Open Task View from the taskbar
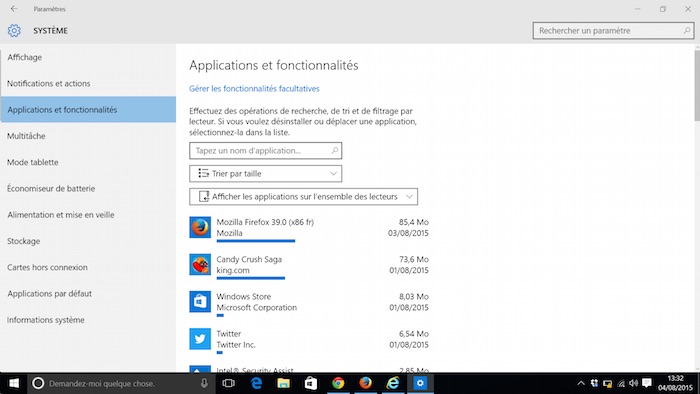This screenshot has width=700, height=394. tap(229, 383)
